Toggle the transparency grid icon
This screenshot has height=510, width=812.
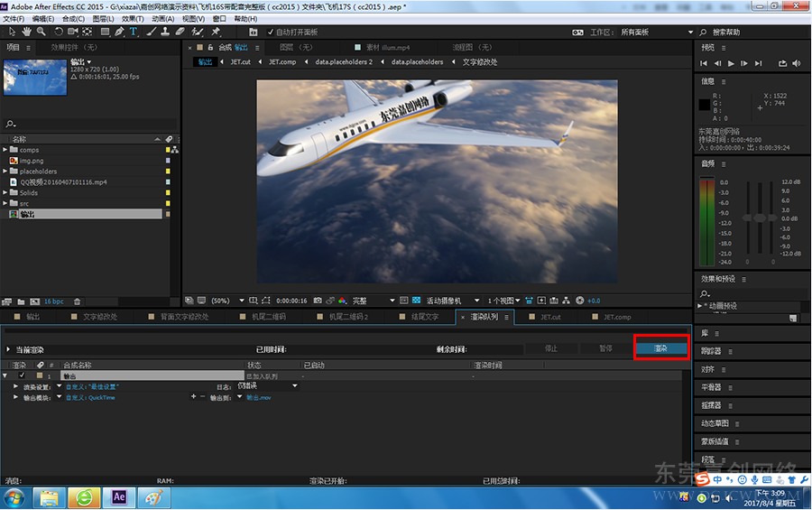coord(416,301)
